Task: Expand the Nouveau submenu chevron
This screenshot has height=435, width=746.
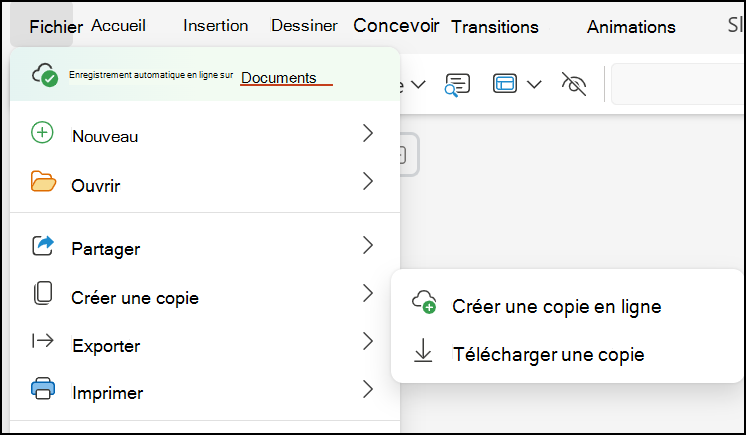Action: point(368,133)
